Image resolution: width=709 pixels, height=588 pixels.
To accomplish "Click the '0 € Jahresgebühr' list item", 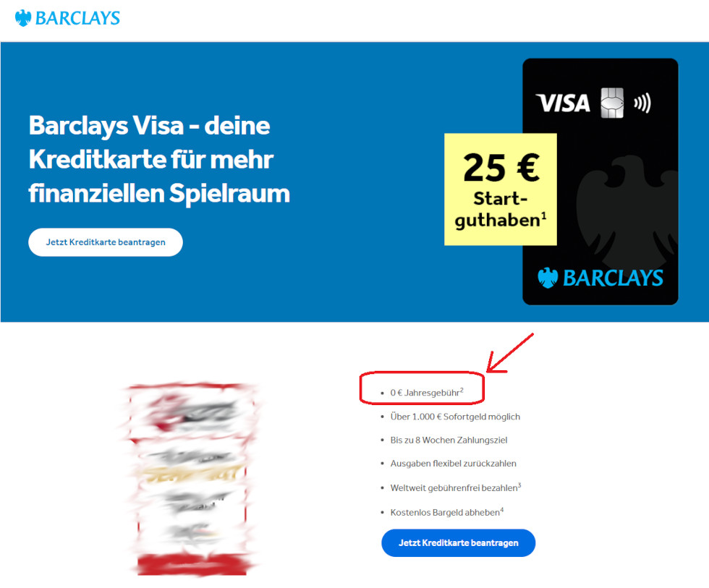I will tap(426, 392).
